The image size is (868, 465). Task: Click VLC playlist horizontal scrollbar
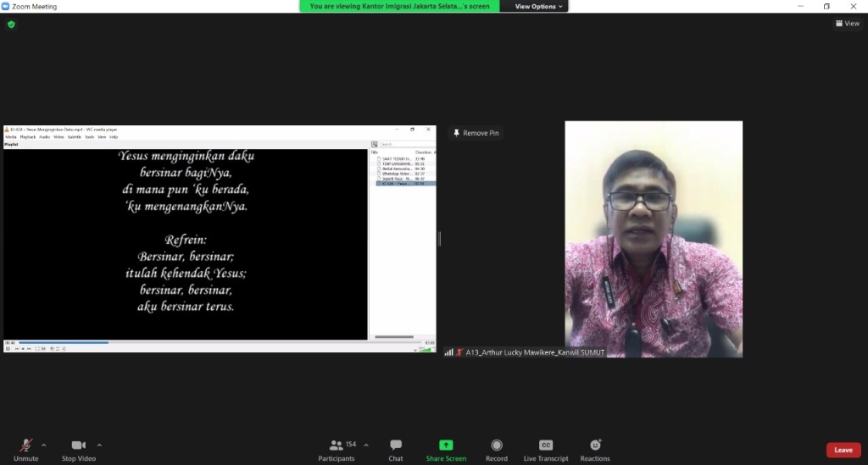pyautogui.click(x=394, y=337)
